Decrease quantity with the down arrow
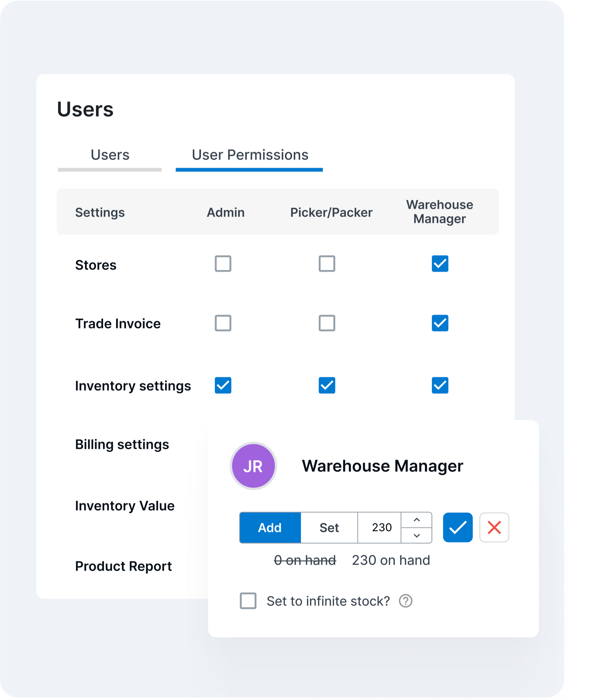This screenshot has height=700, width=601. 417,535
